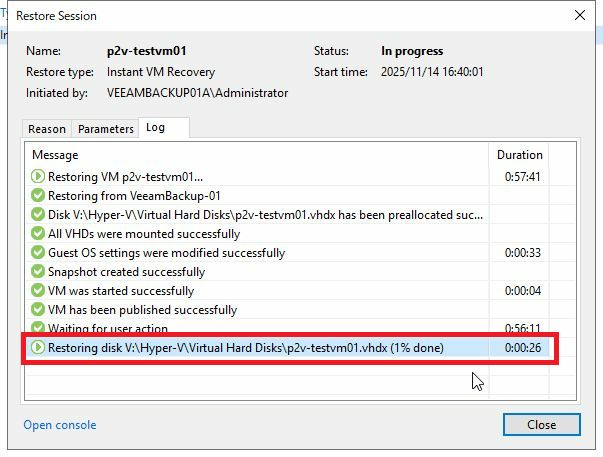Click the progress icon for the Restoring disk row
Image resolution: width=603 pixels, height=457 pixels.
pyautogui.click(x=38, y=348)
